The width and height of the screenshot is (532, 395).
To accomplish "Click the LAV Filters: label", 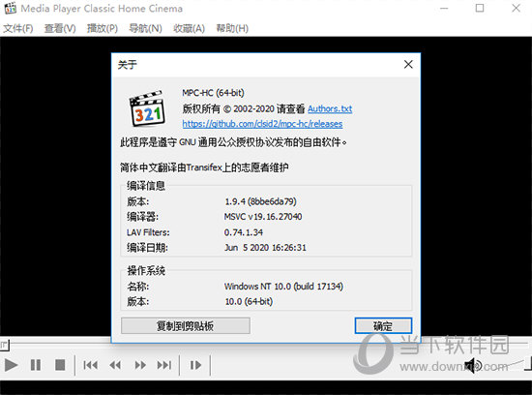I will [x=148, y=232].
